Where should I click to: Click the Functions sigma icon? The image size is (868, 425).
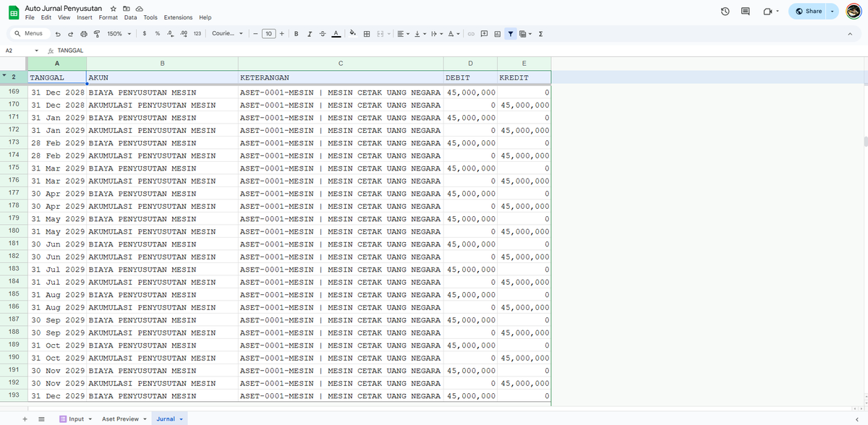(541, 33)
